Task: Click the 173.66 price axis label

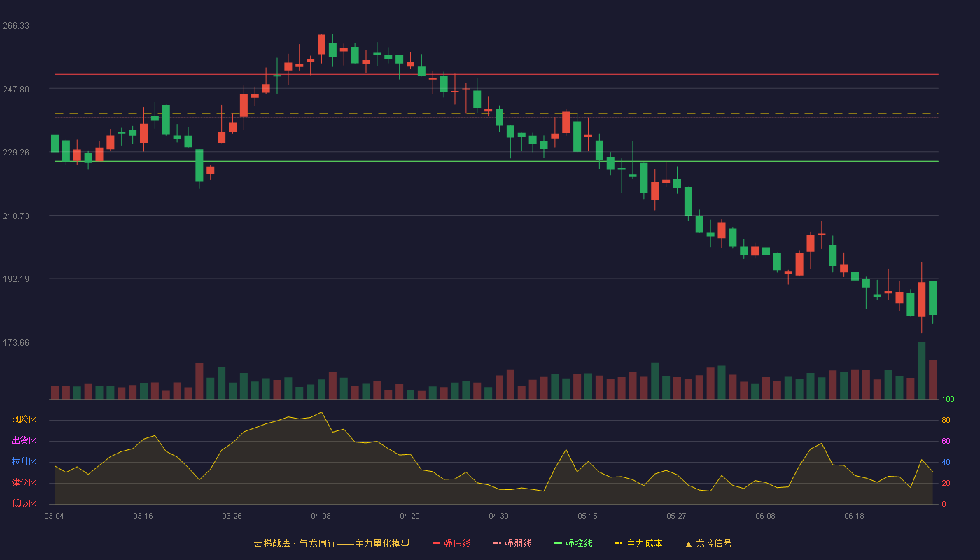Action: 16,342
